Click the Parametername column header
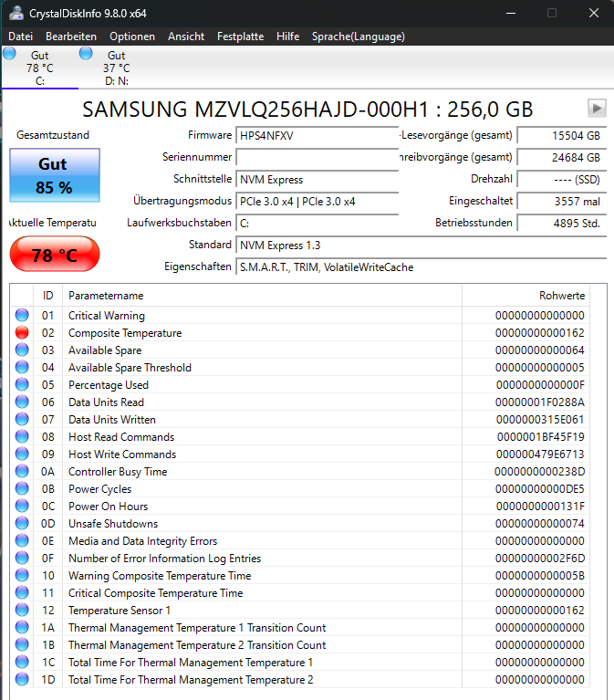The height and width of the screenshot is (700, 614). click(262, 296)
